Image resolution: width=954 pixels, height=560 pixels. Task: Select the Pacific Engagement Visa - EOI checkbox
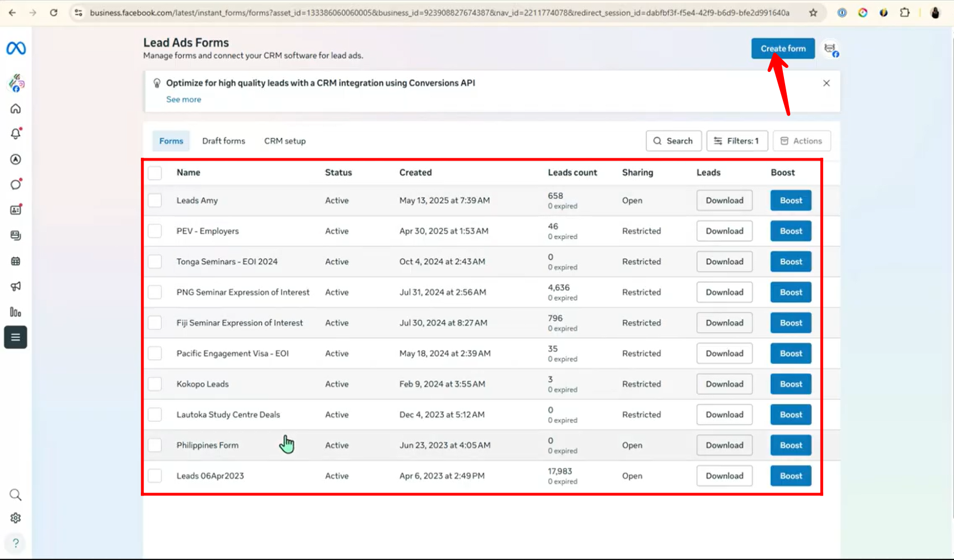(155, 354)
